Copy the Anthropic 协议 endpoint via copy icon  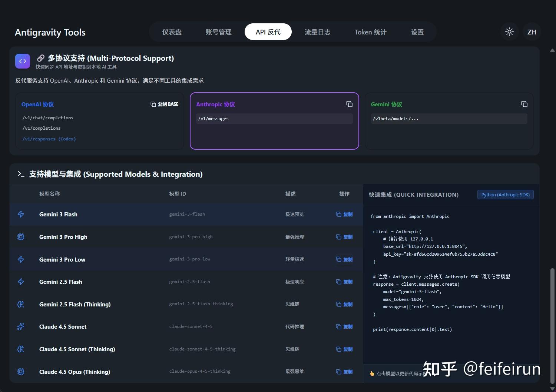click(349, 104)
